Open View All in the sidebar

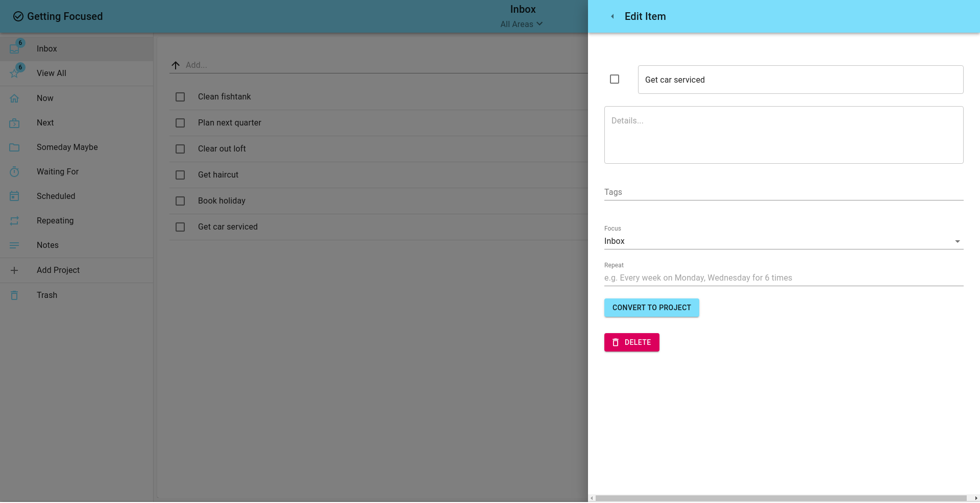click(x=77, y=73)
